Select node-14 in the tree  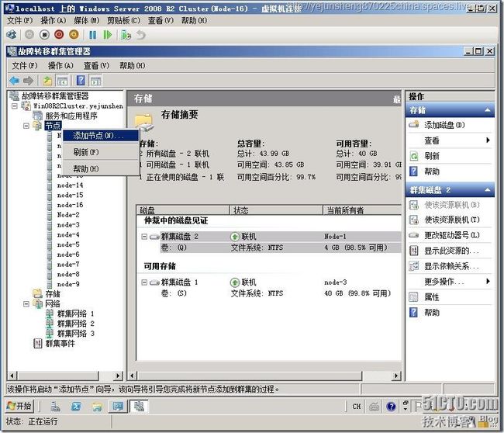point(70,185)
